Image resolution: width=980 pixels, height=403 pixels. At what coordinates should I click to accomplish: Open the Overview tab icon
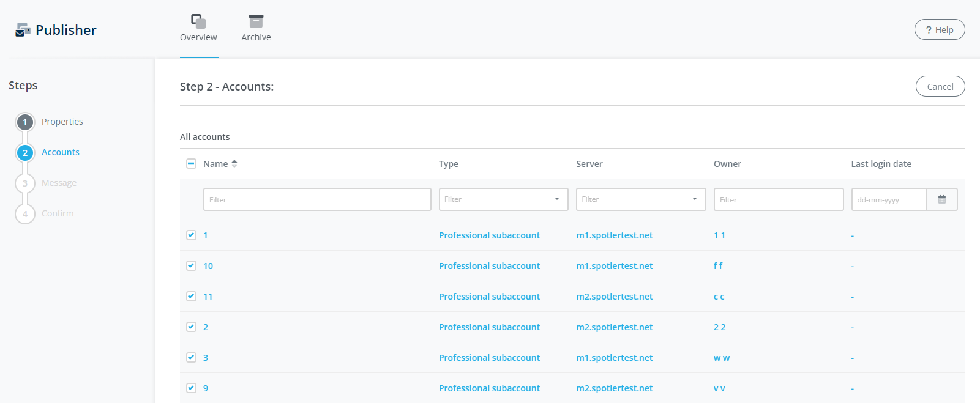click(198, 21)
